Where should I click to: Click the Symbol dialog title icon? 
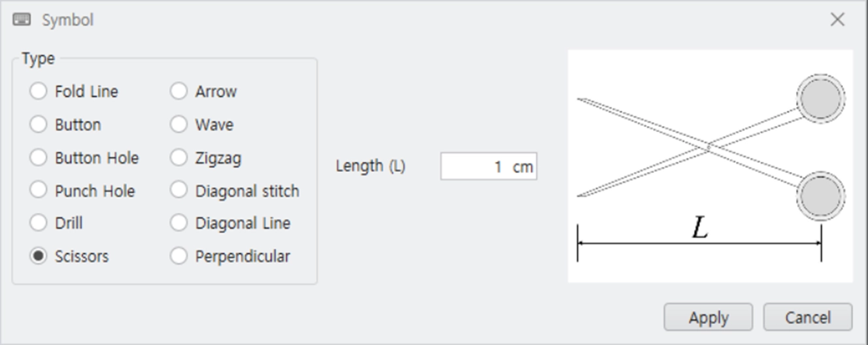22,20
